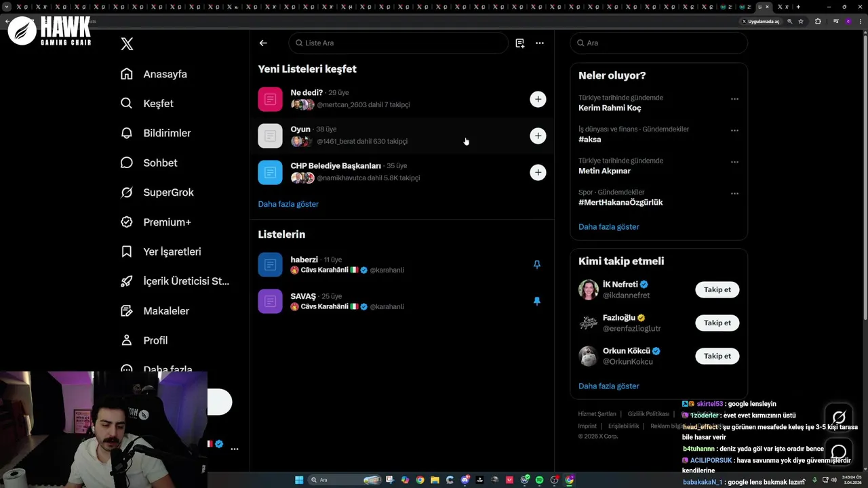
Task: Click the create new list icon
Action: point(519,43)
